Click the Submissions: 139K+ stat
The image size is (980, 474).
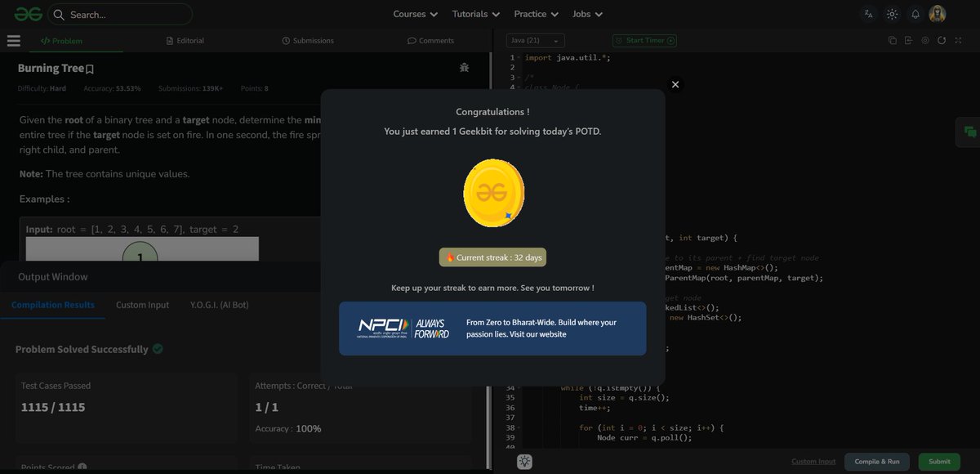click(191, 88)
